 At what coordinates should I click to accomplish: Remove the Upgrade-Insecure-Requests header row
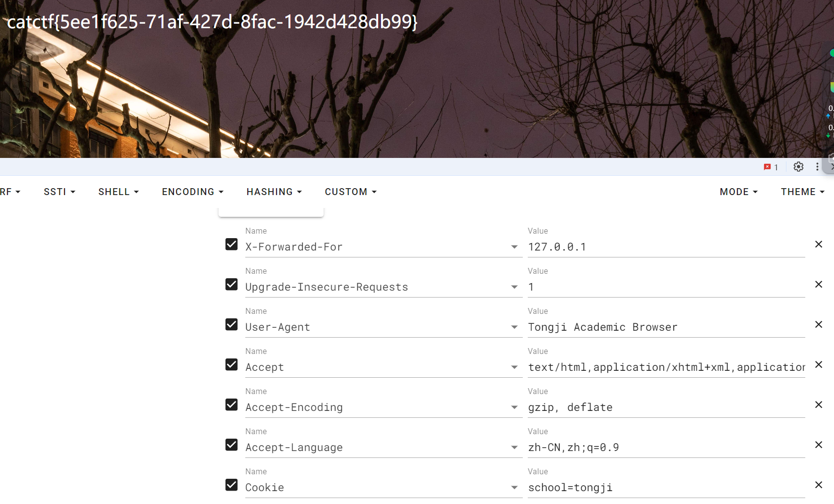[819, 284]
